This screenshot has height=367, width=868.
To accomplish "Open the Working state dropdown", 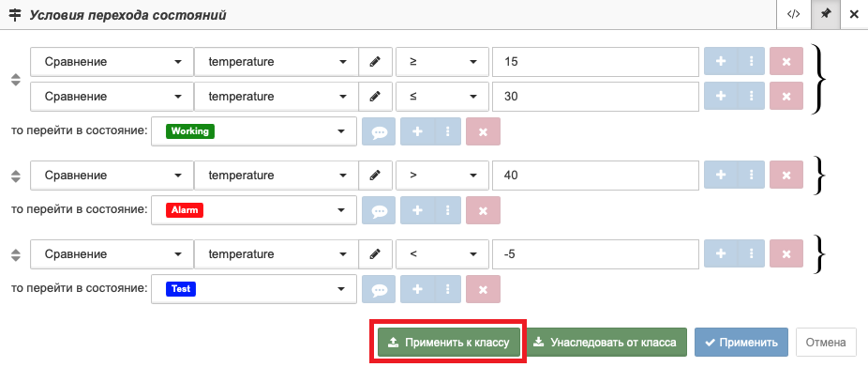I will 254,131.
